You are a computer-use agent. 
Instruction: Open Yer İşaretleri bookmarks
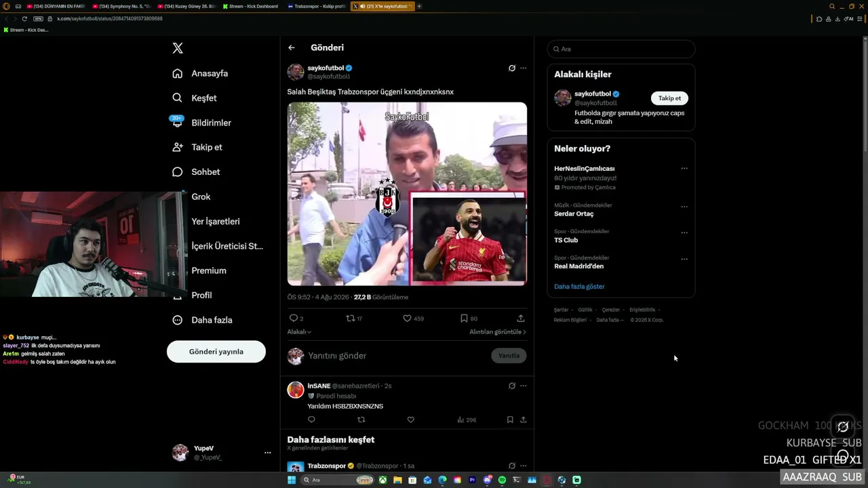pos(215,222)
